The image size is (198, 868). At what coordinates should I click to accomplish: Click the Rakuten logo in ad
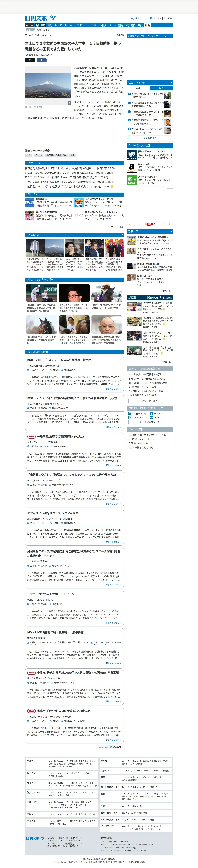click(x=150, y=224)
